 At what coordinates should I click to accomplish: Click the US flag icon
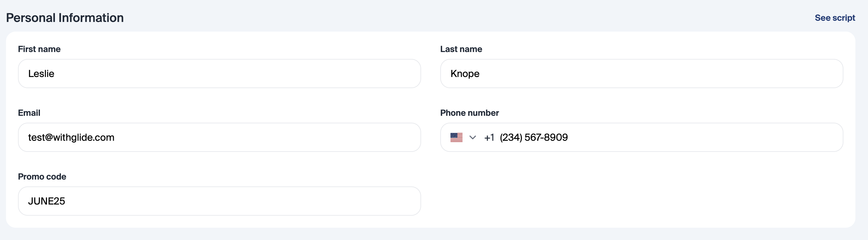pyautogui.click(x=456, y=137)
